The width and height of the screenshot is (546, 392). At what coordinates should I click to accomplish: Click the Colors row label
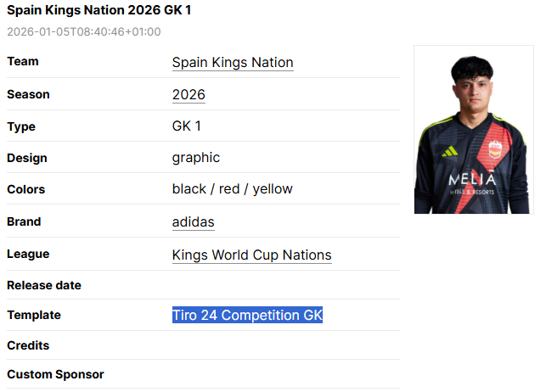(25, 189)
